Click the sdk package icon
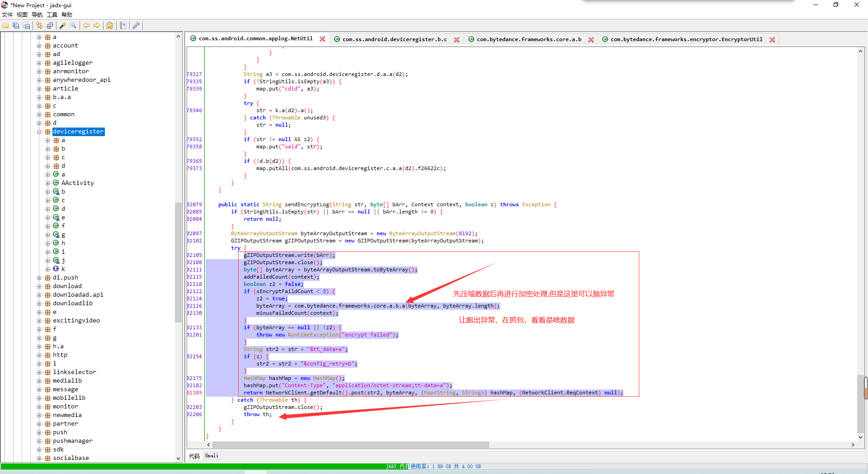The image size is (868, 474). point(47,450)
